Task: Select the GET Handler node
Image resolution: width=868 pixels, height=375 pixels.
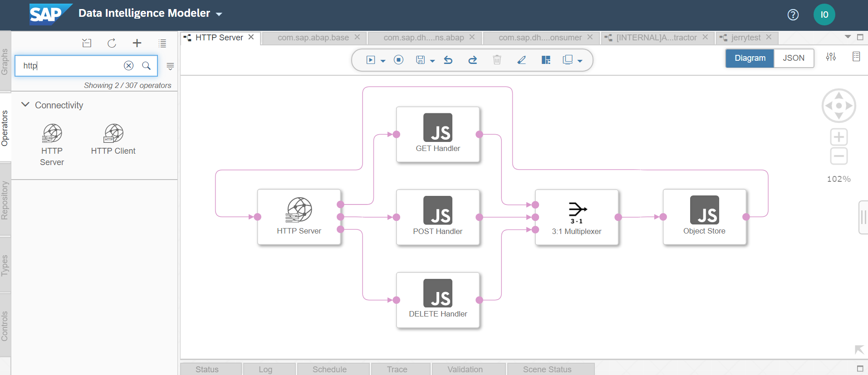Action: click(x=438, y=135)
